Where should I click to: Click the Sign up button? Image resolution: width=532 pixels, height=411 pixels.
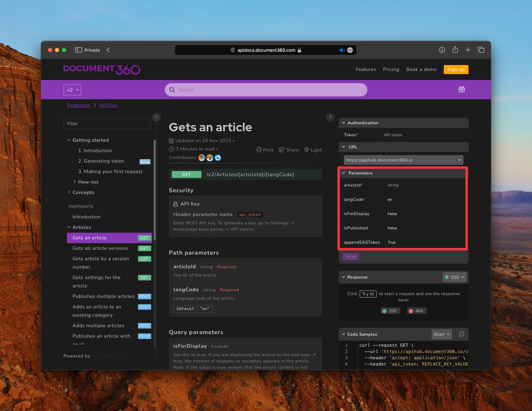[x=456, y=69]
